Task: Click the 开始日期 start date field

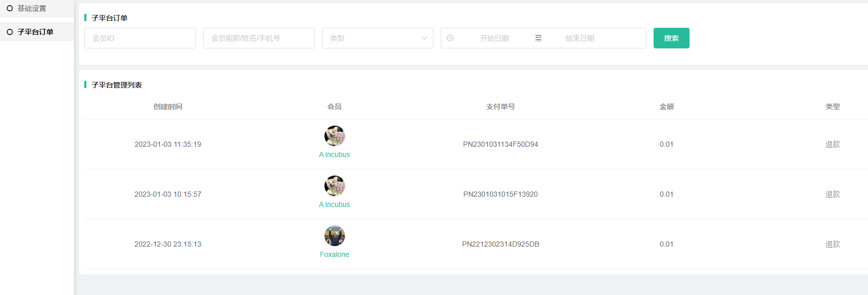Action: click(x=494, y=38)
